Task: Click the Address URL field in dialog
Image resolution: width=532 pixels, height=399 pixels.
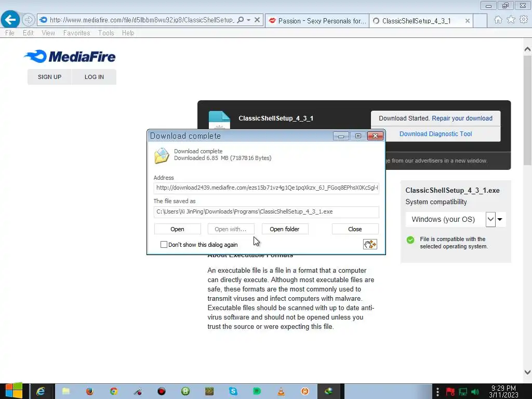Action: pos(267,188)
